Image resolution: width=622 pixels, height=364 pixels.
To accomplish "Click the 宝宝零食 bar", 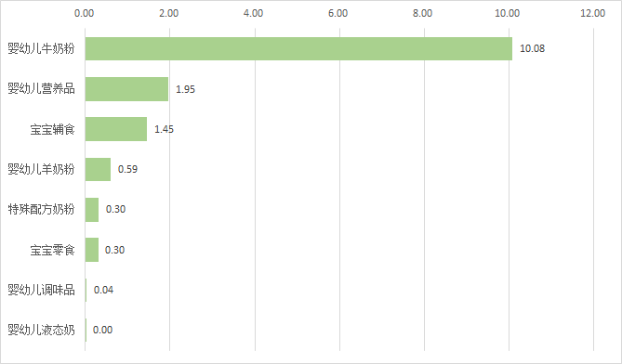I will click(92, 250).
